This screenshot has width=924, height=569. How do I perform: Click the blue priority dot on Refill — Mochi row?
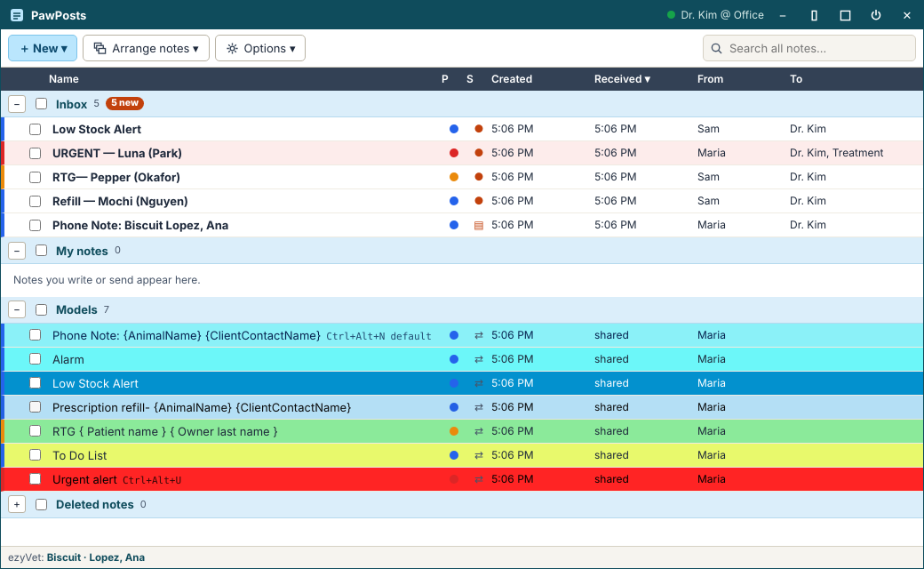(454, 201)
